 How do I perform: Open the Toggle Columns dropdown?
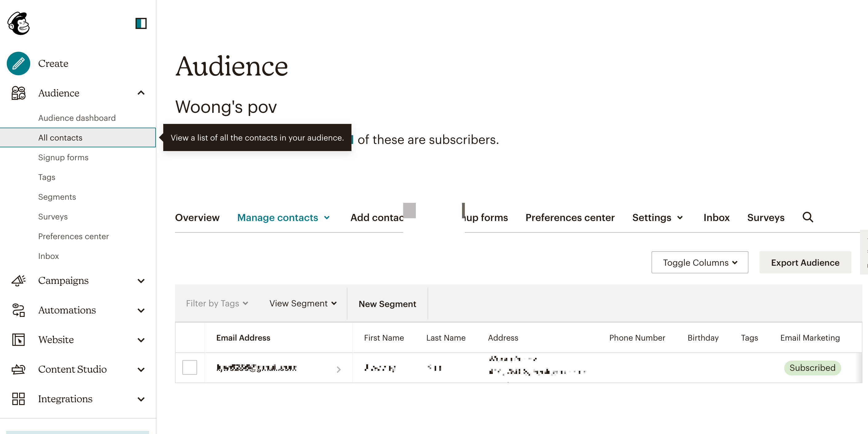[700, 262]
